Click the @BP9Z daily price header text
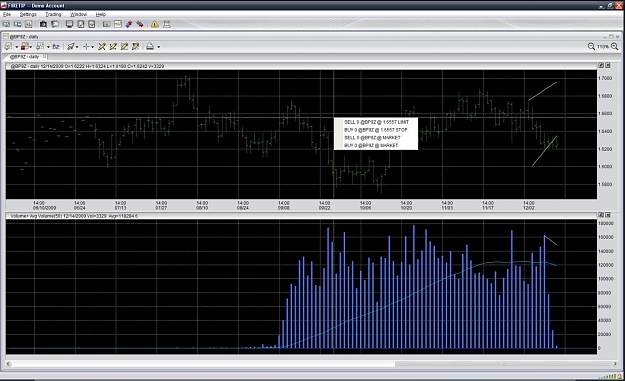 coord(87,66)
